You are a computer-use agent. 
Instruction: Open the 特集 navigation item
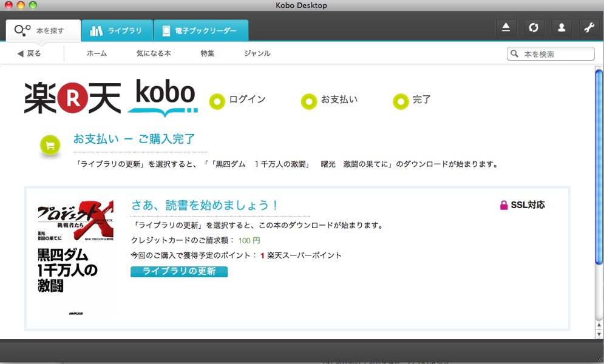pyautogui.click(x=207, y=53)
